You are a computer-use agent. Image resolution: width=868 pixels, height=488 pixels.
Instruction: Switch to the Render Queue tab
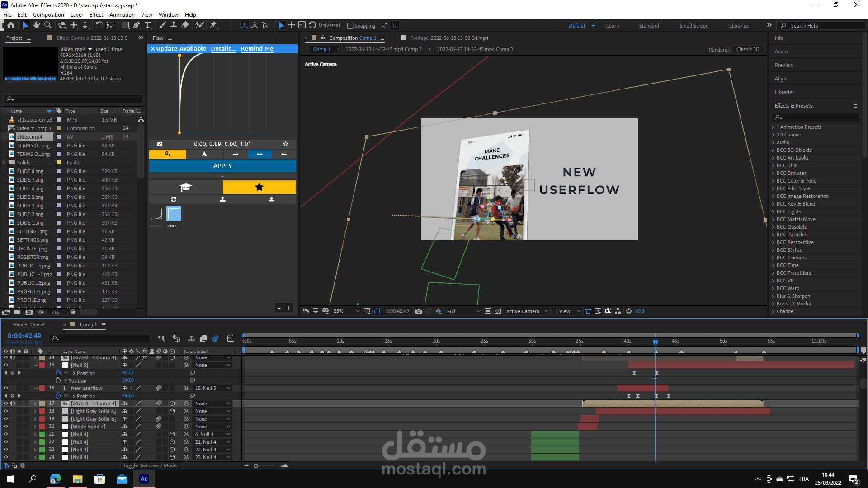point(29,324)
